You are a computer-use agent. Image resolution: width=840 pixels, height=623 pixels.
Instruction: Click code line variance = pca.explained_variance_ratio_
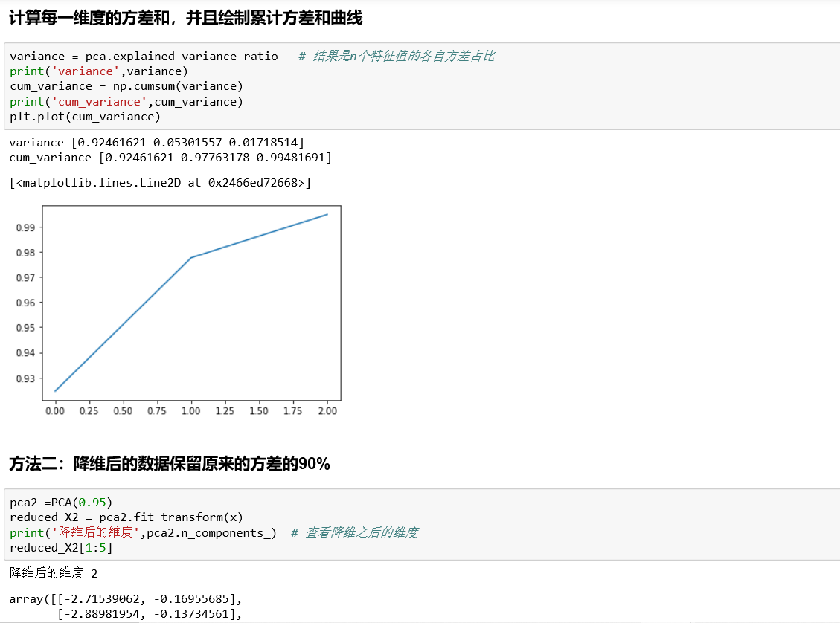pyautogui.click(x=147, y=57)
